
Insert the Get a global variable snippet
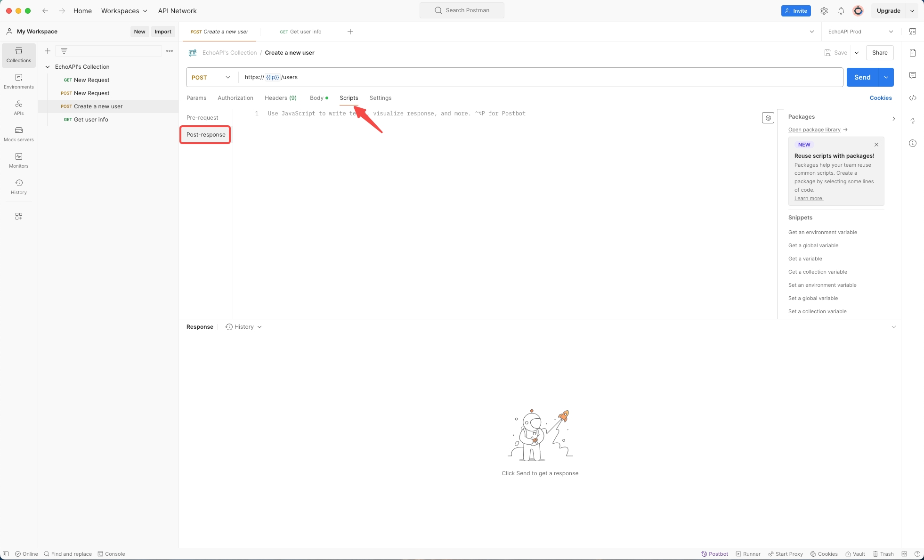coord(813,245)
